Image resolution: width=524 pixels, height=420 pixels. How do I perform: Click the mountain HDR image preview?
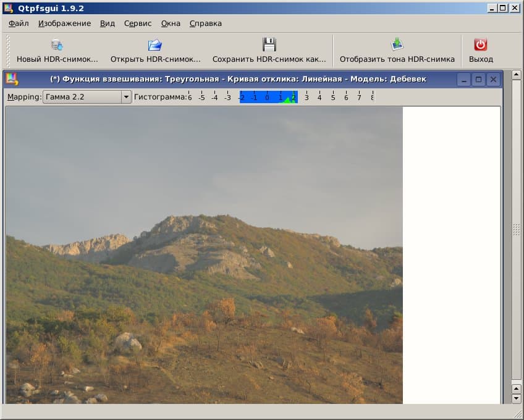pos(204,255)
